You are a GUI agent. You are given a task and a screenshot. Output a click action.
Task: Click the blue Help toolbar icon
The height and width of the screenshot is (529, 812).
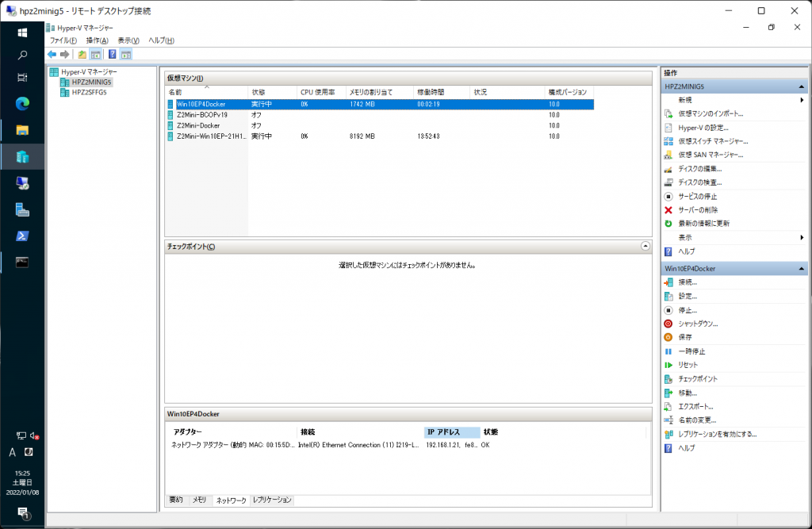click(x=112, y=55)
